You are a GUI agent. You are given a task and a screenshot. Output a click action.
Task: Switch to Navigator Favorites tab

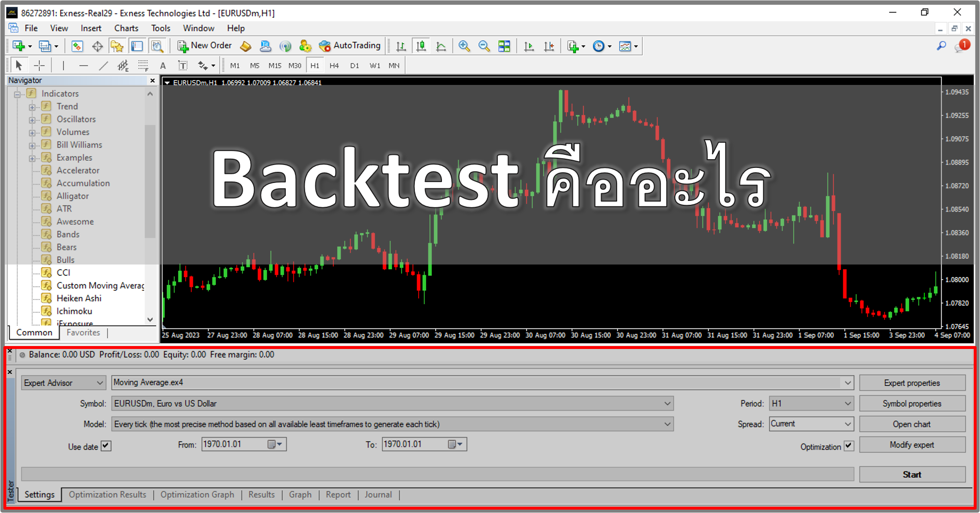[83, 332]
